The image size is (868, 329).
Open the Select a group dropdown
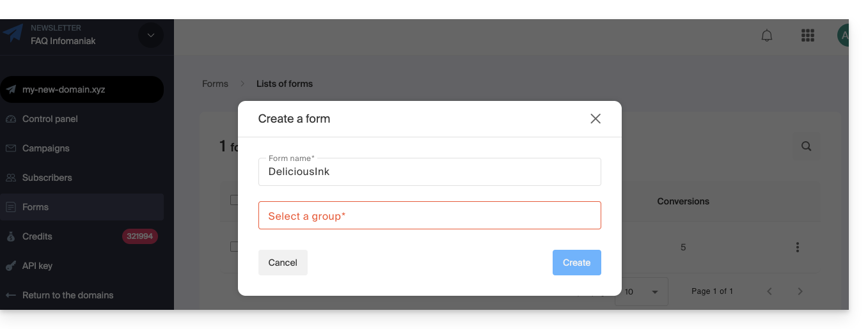(x=429, y=216)
